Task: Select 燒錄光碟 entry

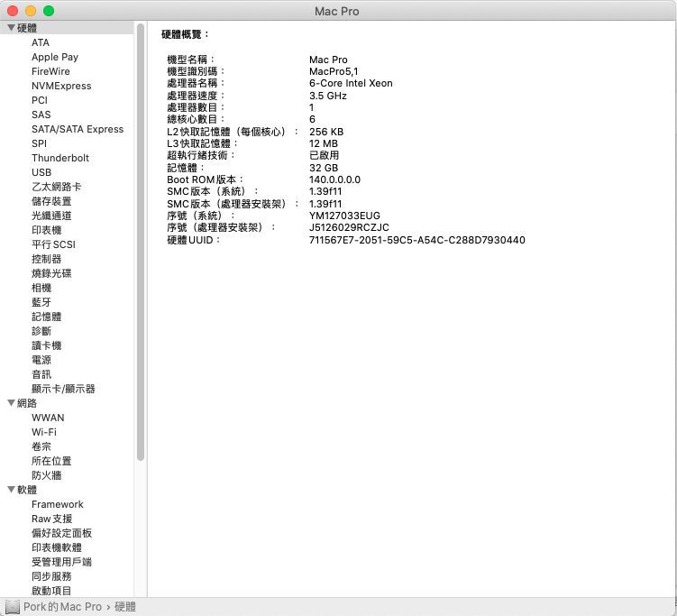Action: [x=51, y=273]
